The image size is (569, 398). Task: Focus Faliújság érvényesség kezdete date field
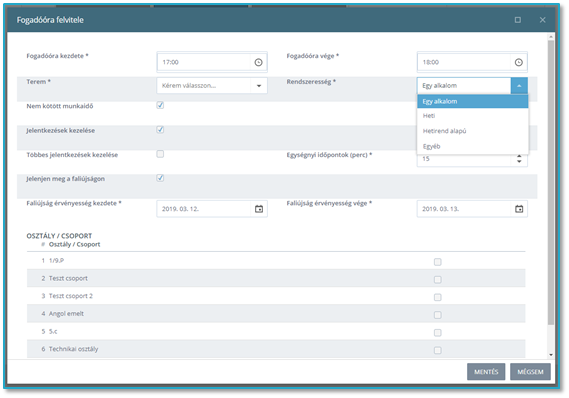tap(204, 209)
